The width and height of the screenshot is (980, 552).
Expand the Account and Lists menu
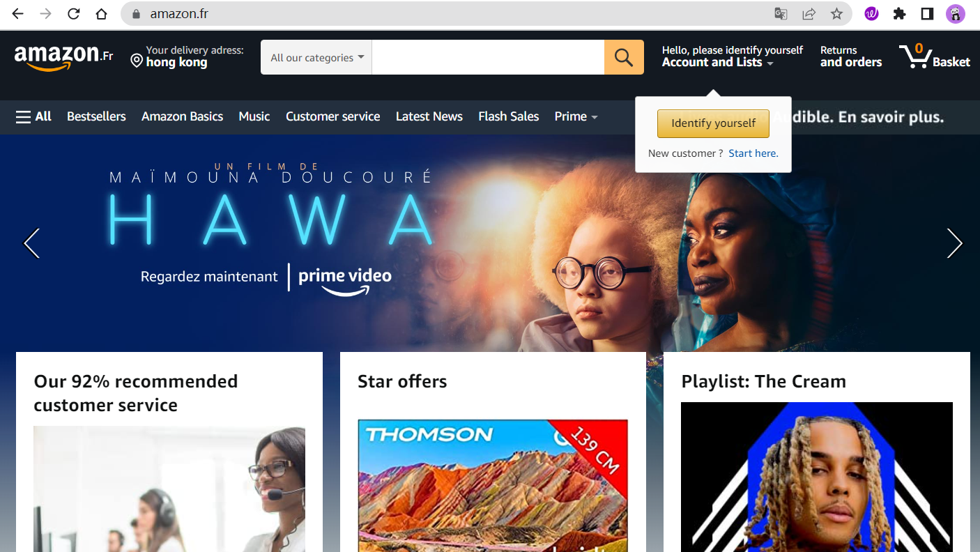[718, 62]
